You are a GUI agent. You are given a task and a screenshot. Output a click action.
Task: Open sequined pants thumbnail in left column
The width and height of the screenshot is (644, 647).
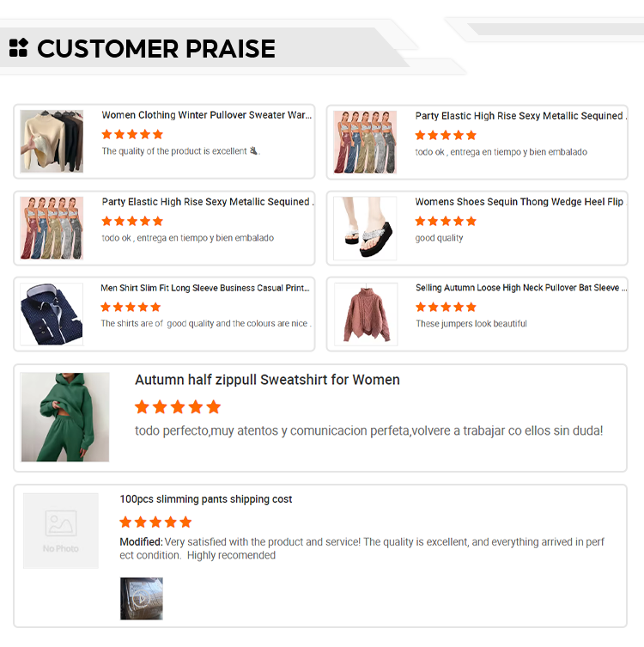click(x=52, y=229)
